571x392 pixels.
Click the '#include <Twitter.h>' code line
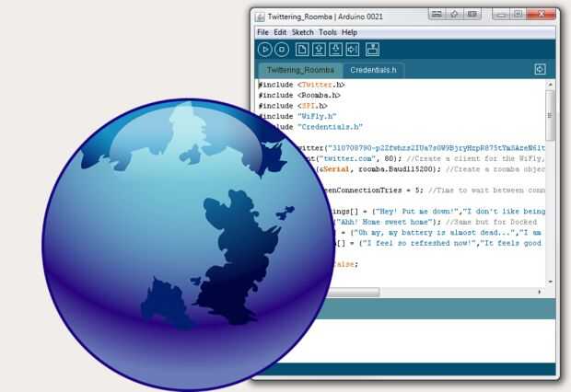coord(301,85)
